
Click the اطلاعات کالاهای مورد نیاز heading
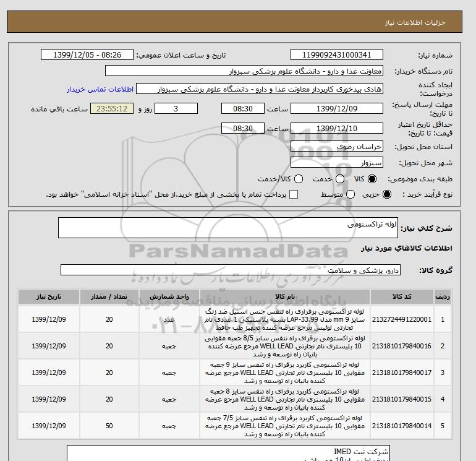(407, 248)
